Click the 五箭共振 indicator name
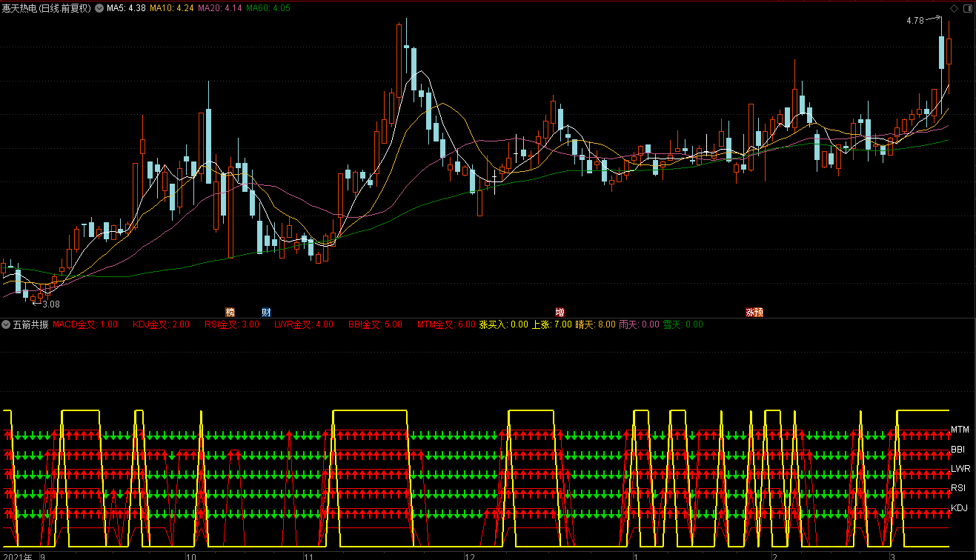This screenshot has width=976, height=560. click(30, 324)
